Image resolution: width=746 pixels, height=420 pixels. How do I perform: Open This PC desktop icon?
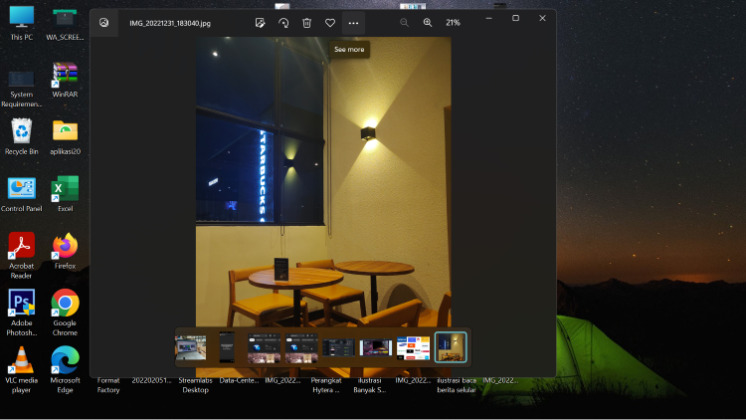(21, 23)
